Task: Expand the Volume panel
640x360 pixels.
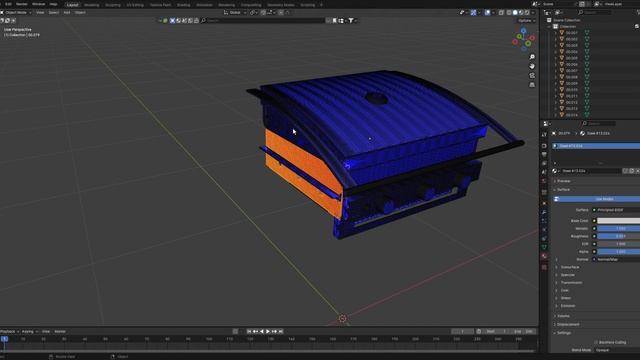Action: coord(563,316)
